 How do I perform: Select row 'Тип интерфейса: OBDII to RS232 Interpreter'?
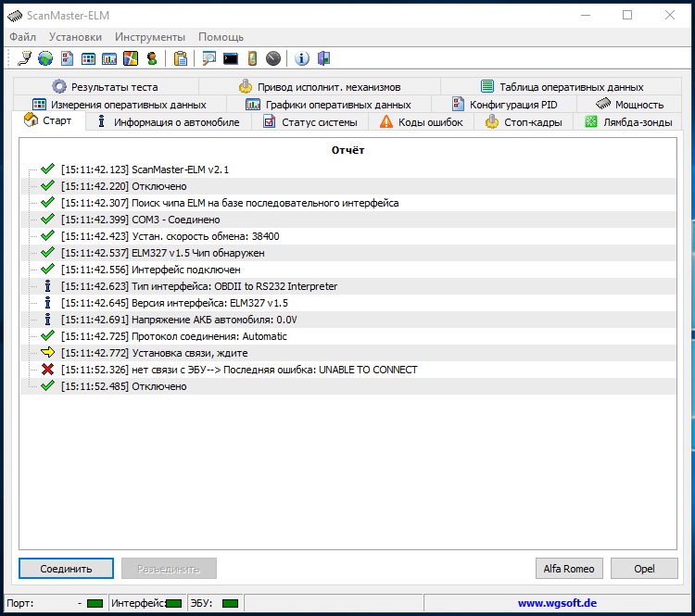(x=347, y=286)
